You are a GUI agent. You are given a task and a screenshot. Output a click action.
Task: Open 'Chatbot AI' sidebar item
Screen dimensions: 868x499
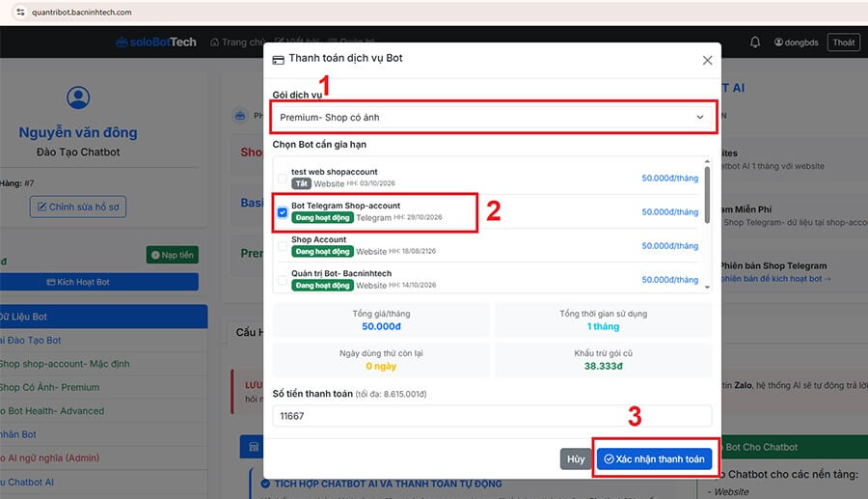pos(103,482)
